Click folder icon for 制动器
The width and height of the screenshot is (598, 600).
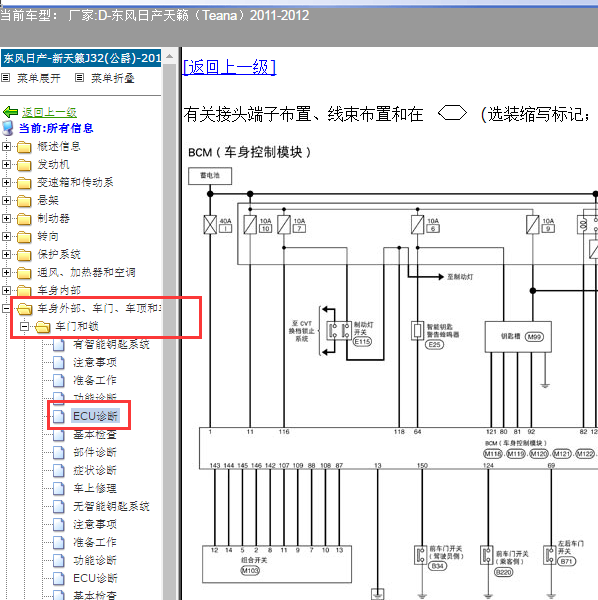point(24,219)
